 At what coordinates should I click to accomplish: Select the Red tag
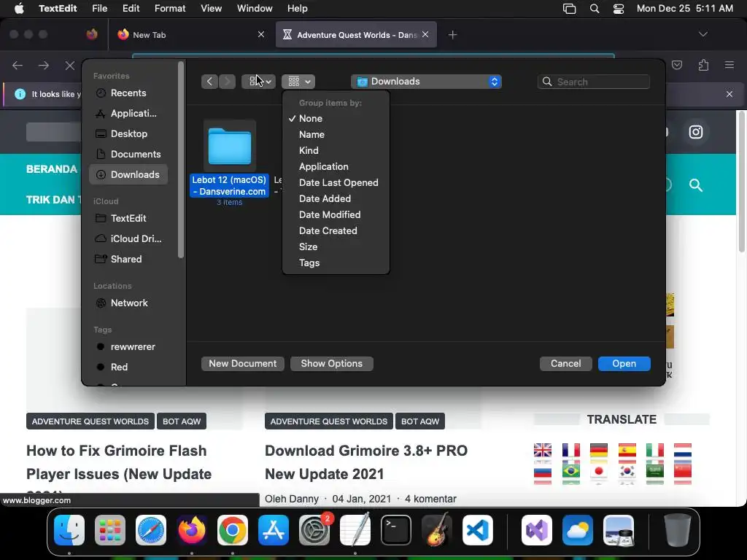tap(128, 367)
